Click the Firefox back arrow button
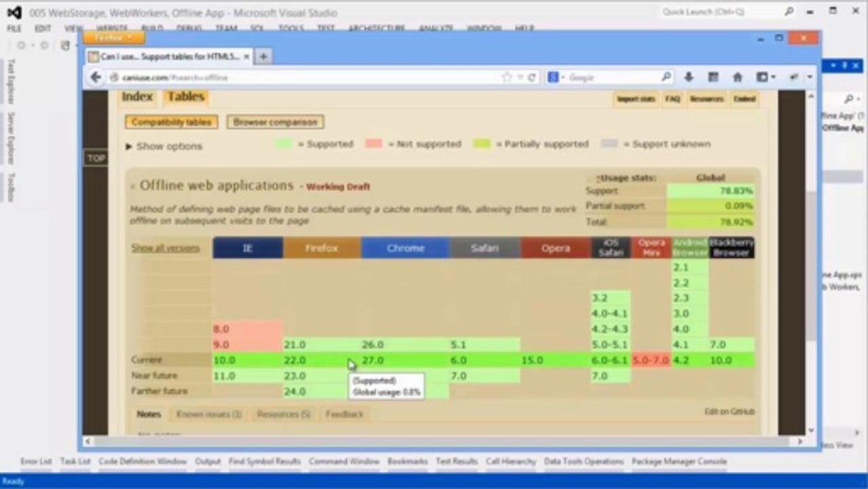868x489 pixels. coord(96,77)
